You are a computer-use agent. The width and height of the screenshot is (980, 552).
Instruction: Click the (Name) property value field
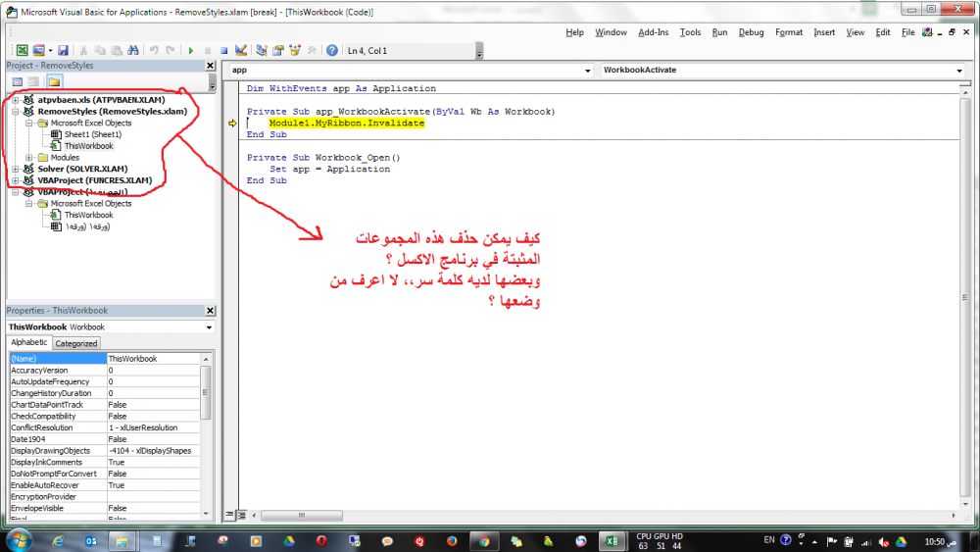(153, 359)
